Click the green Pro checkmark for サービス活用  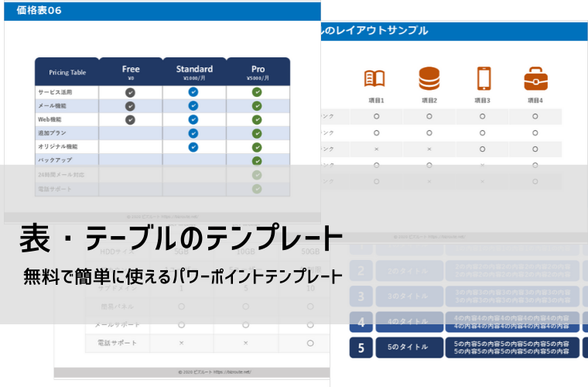click(x=257, y=92)
